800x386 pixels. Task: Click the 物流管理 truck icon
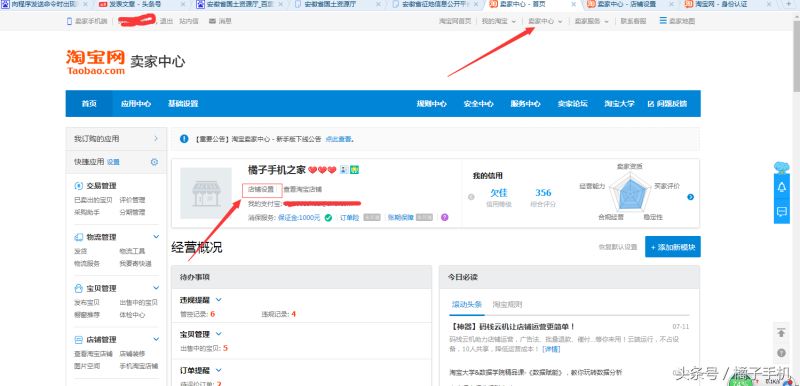(x=79, y=237)
